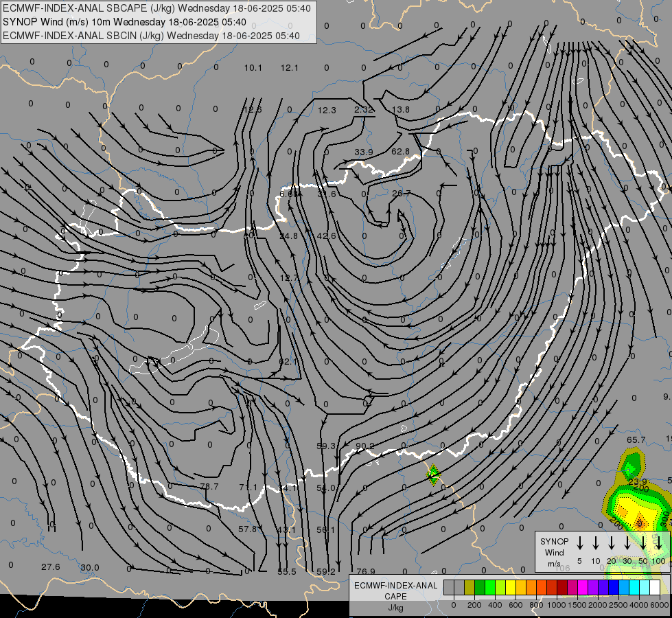The height and width of the screenshot is (618, 672).
Task: Click the 100 m/s wind arrow in legend
Action: 659,543
